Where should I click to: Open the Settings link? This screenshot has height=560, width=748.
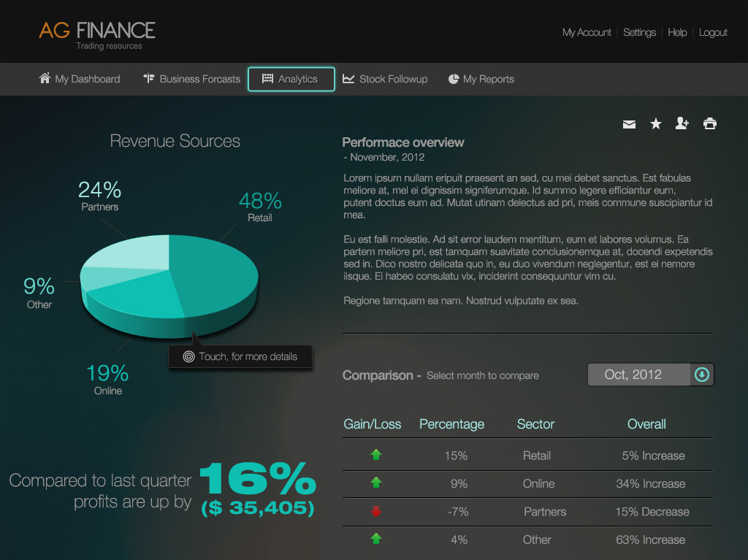coord(640,32)
